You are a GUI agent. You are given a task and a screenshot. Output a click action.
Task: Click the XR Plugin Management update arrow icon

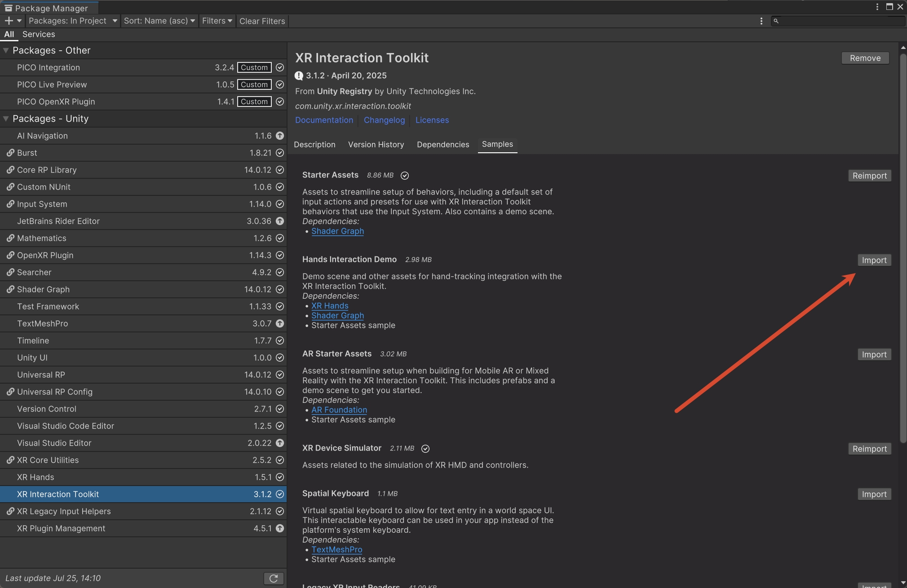click(280, 528)
